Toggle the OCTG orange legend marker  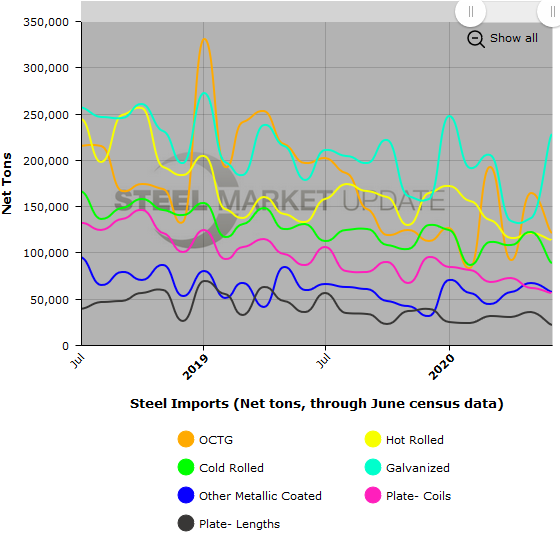pos(186,439)
